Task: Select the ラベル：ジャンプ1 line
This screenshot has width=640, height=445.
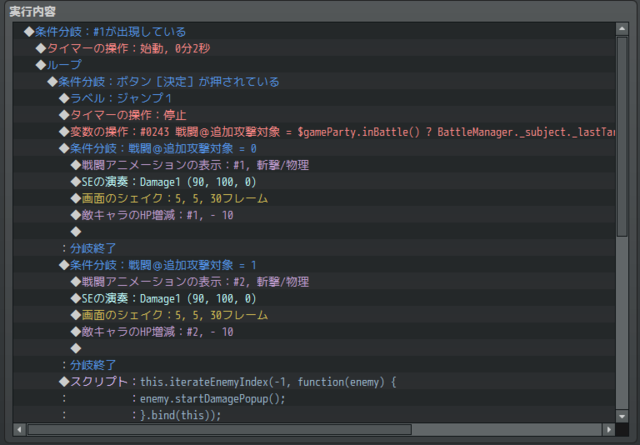Action: [314, 98]
